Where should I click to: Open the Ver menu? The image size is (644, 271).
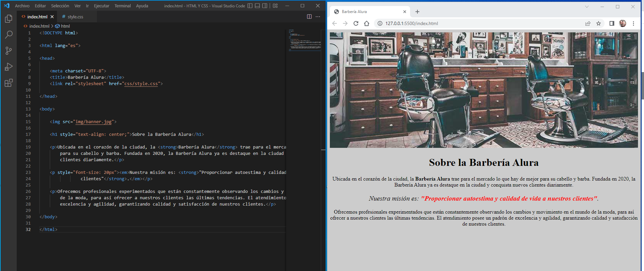(78, 6)
